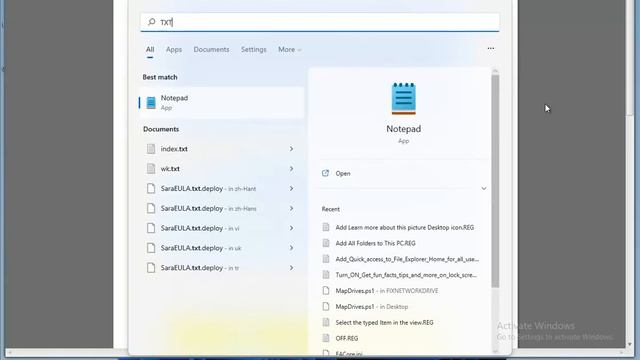Select SaraEULA.txt.deploy in zh-Hans
Image resolution: width=640 pixels, height=360 pixels.
[x=208, y=209]
